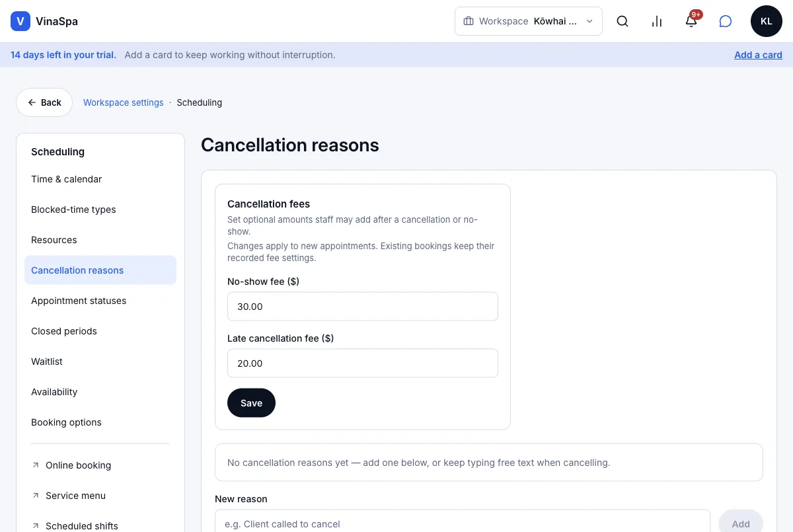The height and width of the screenshot is (532, 793).
Task: Click the briefcase icon in Workspace selector
Action: [x=469, y=21]
